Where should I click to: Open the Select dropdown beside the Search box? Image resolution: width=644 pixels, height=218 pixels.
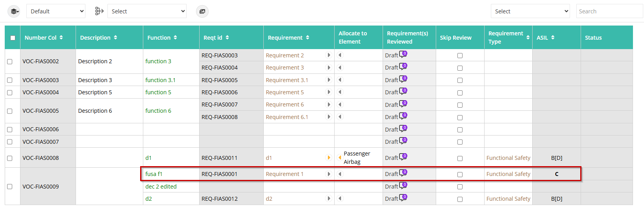click(530, 11)
